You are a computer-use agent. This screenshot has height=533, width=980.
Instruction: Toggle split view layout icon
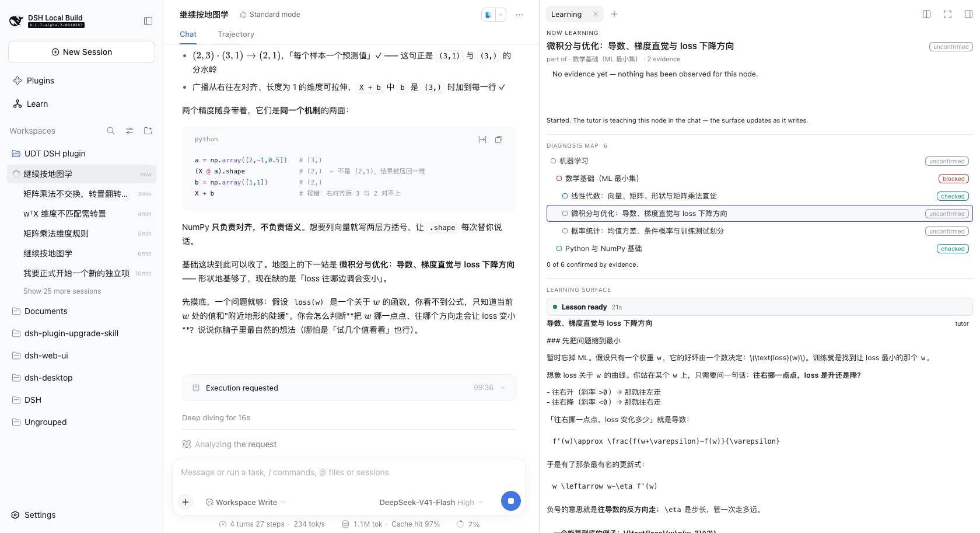pos(926,14)
